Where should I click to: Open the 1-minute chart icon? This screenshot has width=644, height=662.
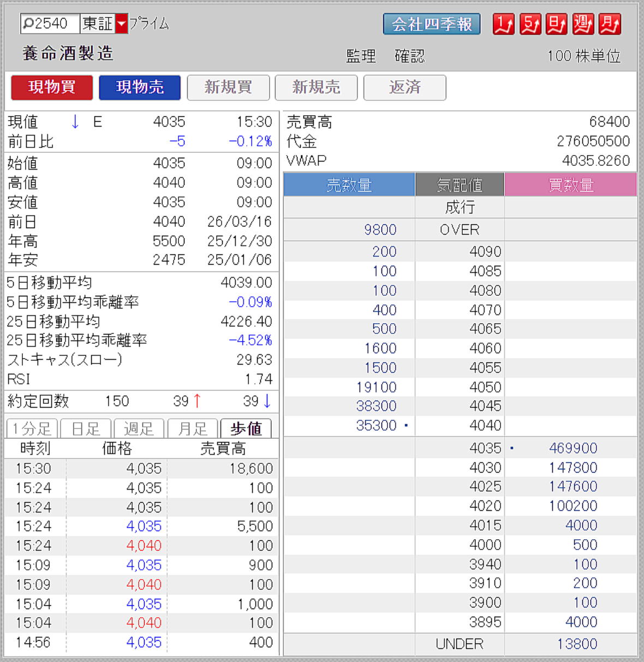[x=503, y=24]
